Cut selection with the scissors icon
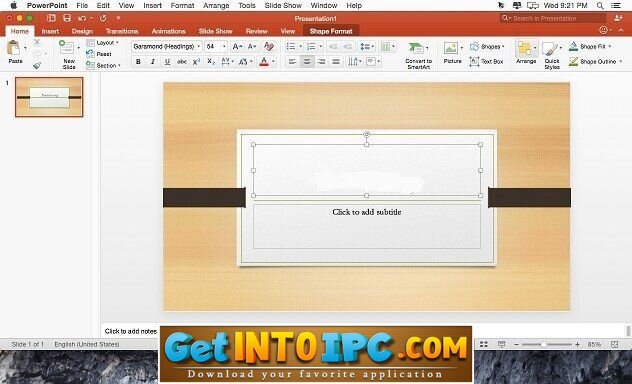The width and height of the screenshot is (632, 384). pos(37,42)
